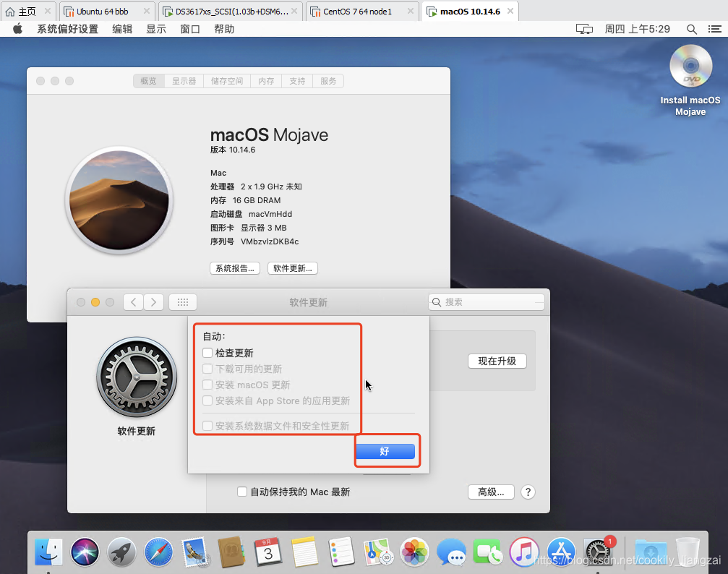Open Finder from the dock
The image size is (728, 574).
coord(48,552)
